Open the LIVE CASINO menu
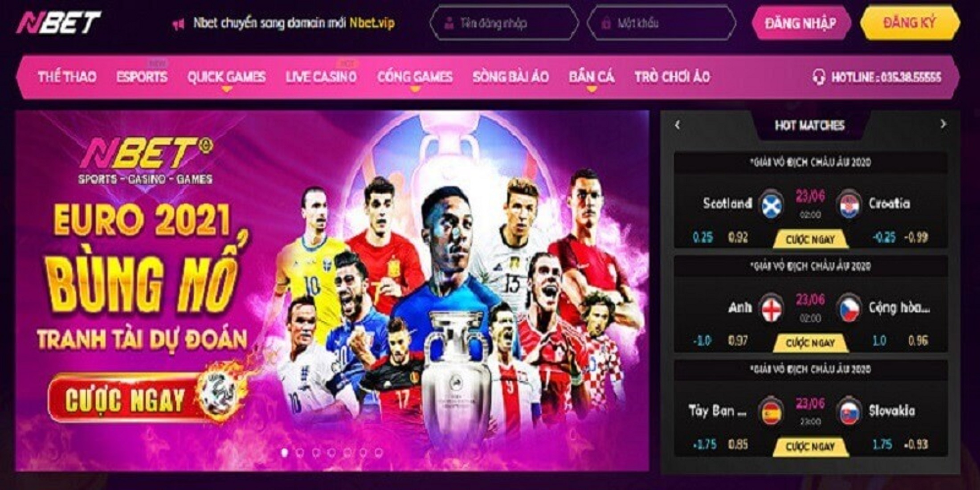Viewport: 980px width, 490px height. [321, 77]
